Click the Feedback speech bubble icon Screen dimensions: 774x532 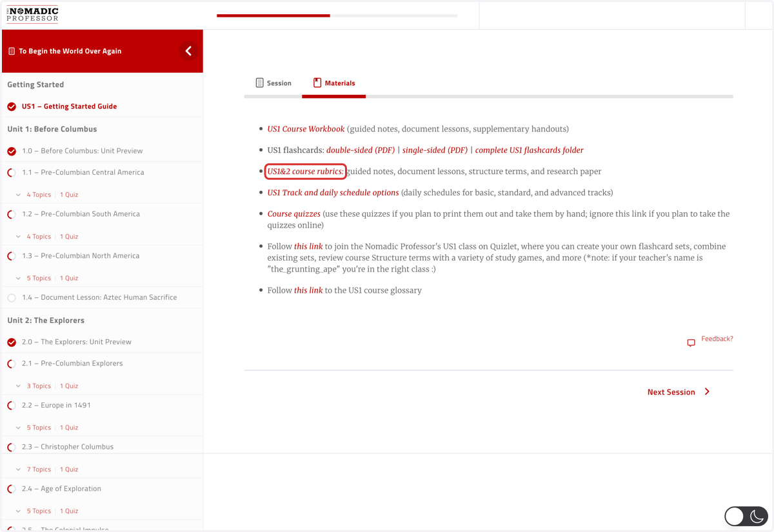pyautogui.click(x=691, y=342)
